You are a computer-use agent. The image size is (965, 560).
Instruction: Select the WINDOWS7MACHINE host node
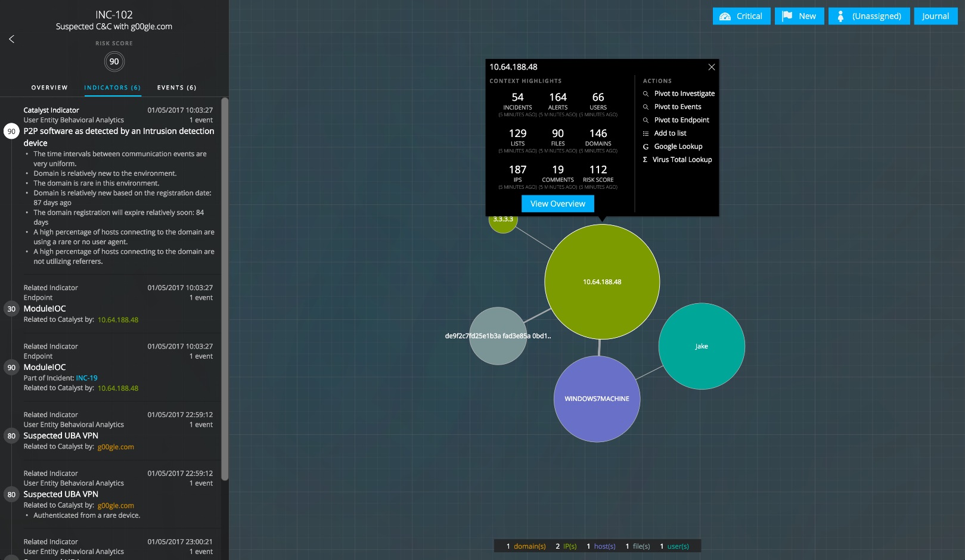597,399
